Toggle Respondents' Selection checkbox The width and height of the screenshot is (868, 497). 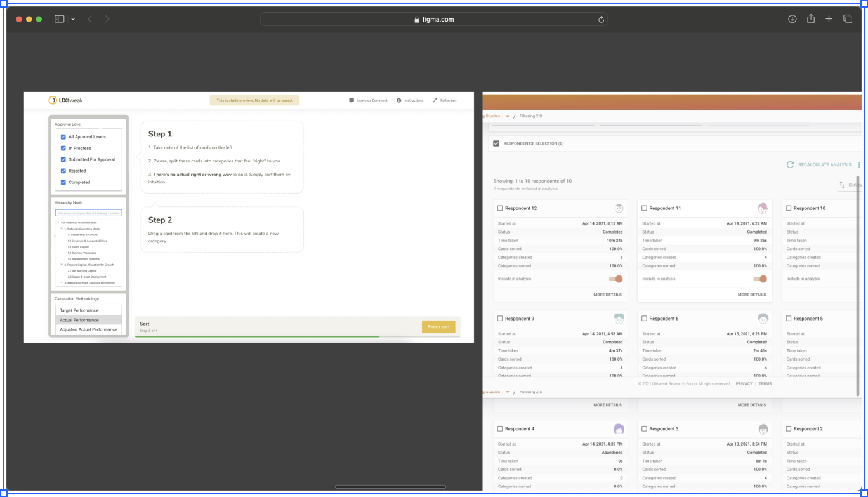click(x=496, y=143)
